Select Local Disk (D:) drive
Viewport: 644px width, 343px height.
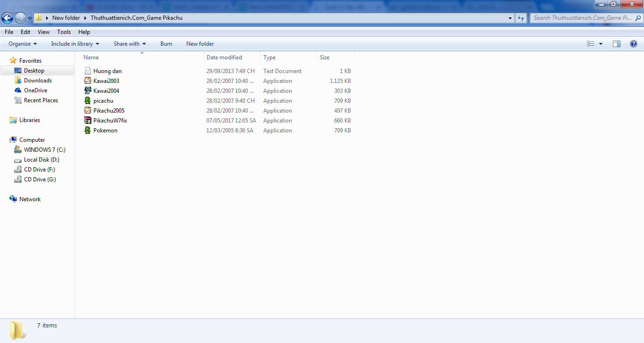pyautogui.click(x=42, y=160)
